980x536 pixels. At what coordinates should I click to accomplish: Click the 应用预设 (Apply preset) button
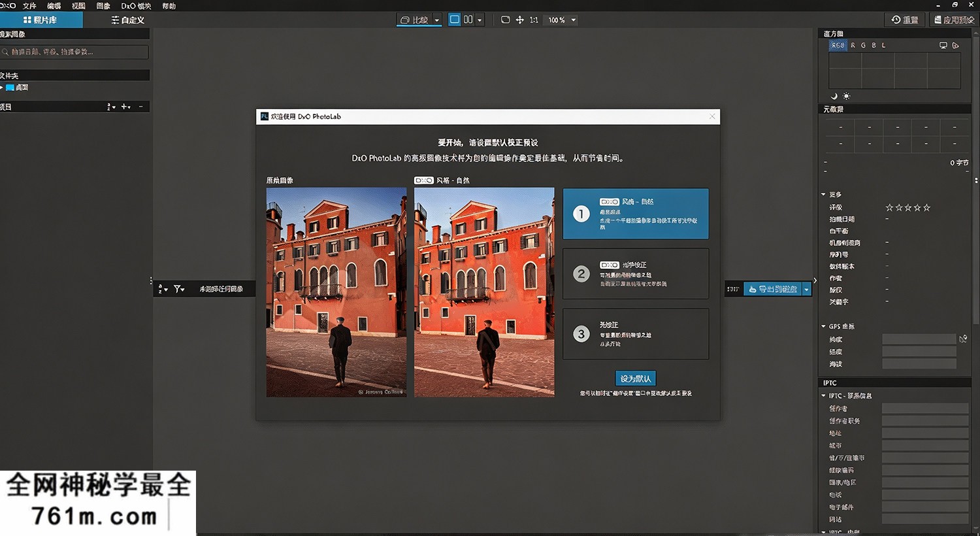[x=955, y=20]
